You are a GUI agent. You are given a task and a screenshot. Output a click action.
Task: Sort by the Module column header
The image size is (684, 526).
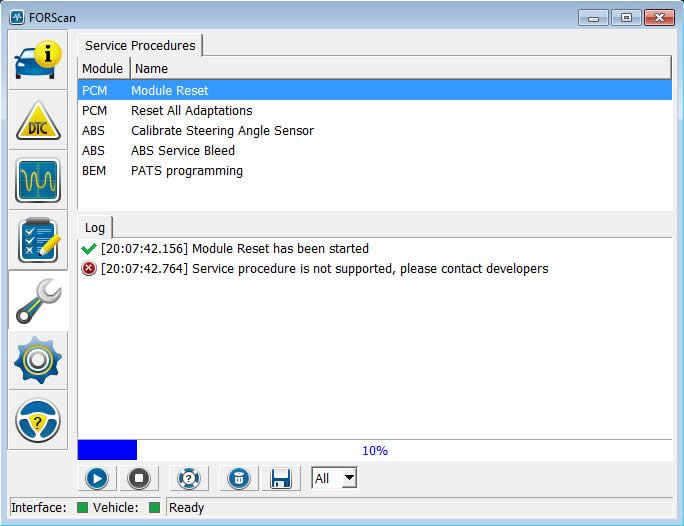102,68
